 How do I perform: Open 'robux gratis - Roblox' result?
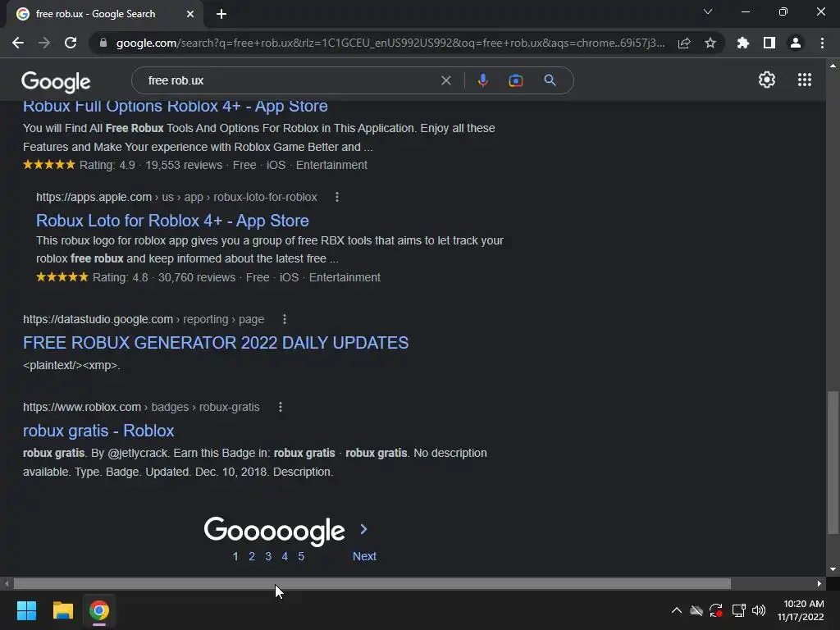point(98,430)
